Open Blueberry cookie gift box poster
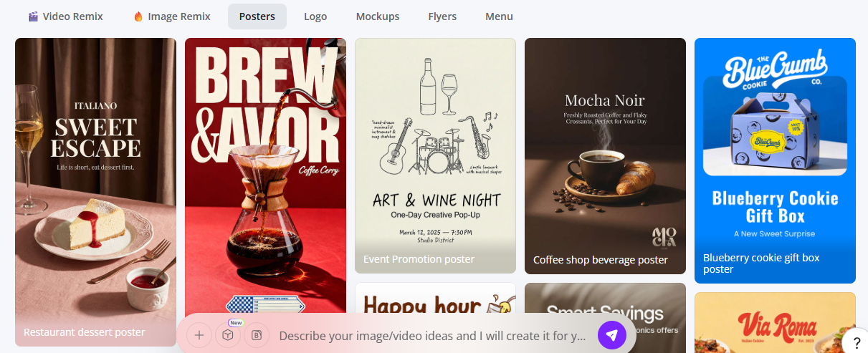Viewport: 868px width, 353px height. point(775,160)
